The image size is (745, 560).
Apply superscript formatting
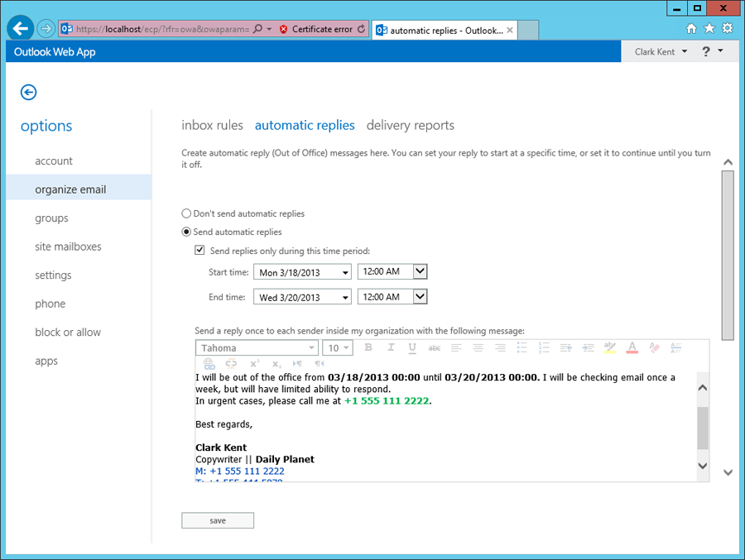[x=255, y=364]
